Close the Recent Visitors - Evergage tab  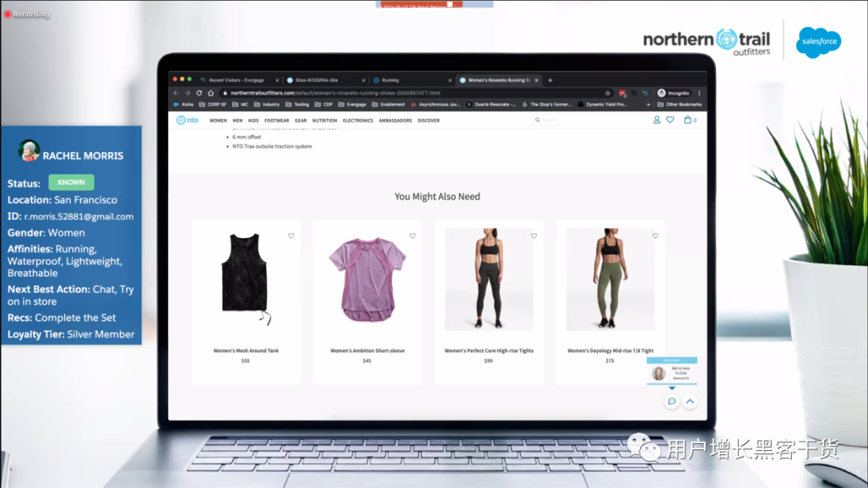(277, 80)
